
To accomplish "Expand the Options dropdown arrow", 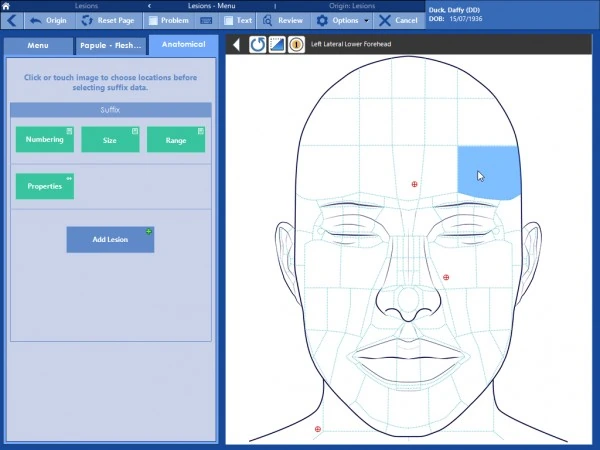I will [366, 21].
